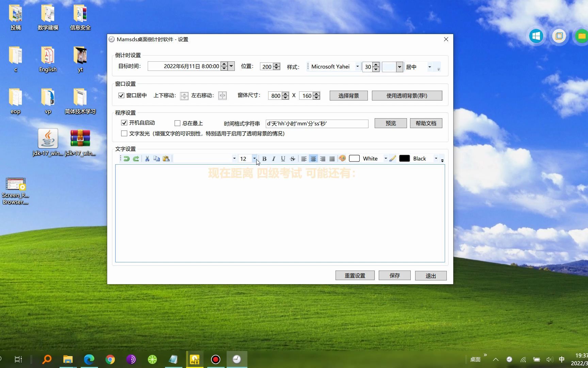
Task: Toggle bold formatting
Action: click(264, 158)
